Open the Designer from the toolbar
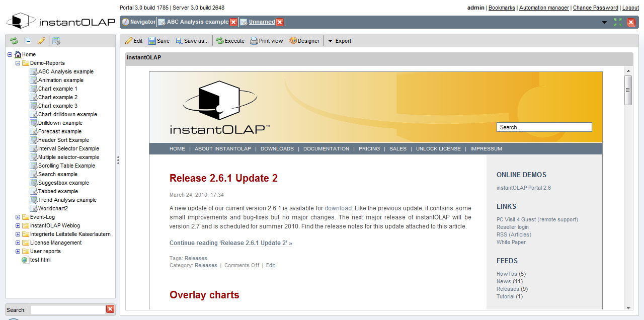 click(304, 41)
